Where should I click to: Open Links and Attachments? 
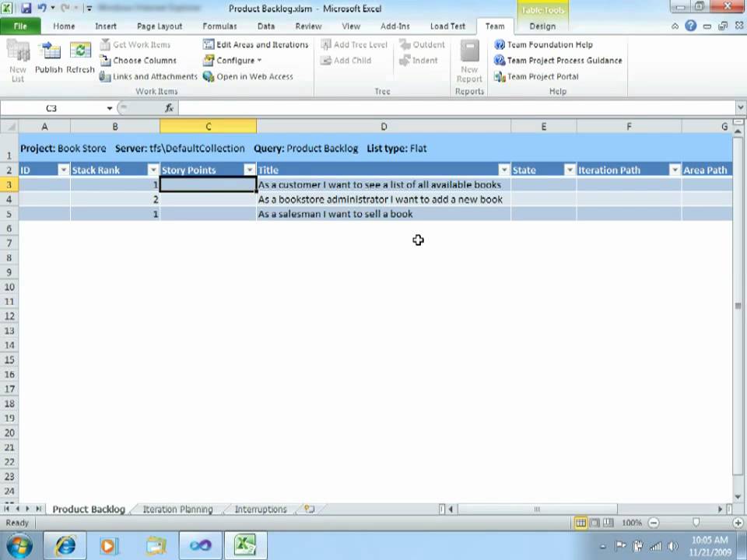pos(148,77)
